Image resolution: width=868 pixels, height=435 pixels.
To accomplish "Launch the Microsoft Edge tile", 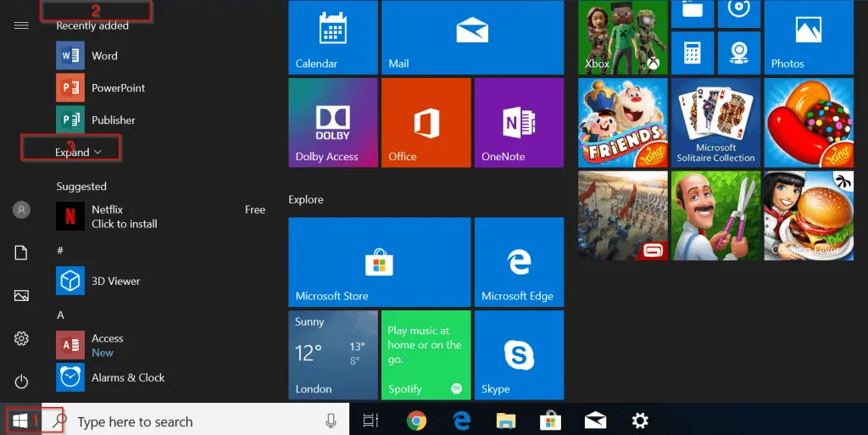I will [x=520, y=262].
